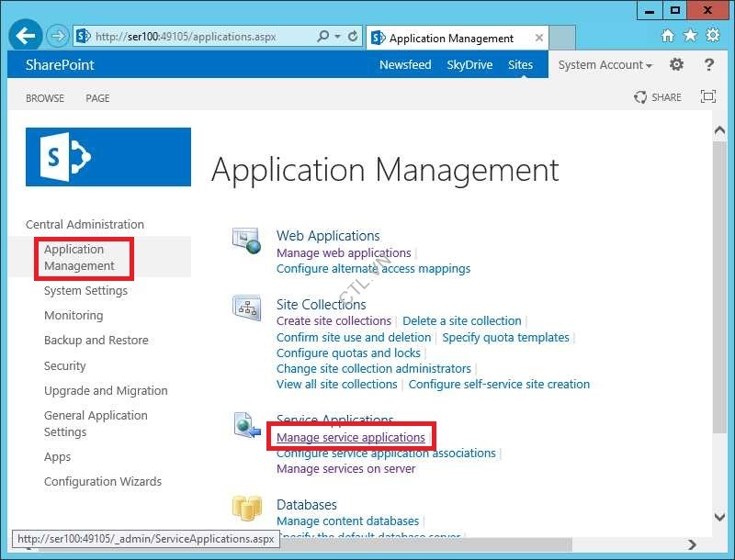Viewport: 735px width, 560px height.
Task: Open browser Tools gear icon
Action: (713, 36)
